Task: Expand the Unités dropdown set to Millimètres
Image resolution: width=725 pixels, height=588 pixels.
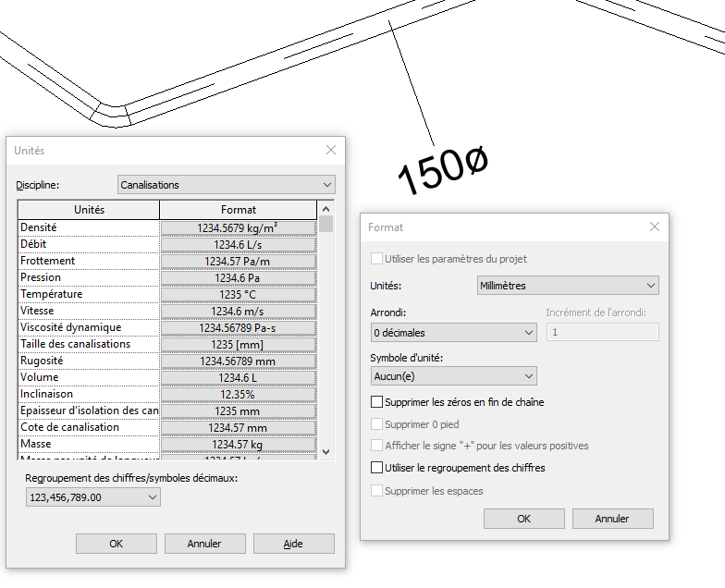Action: [x=568, y=286]
